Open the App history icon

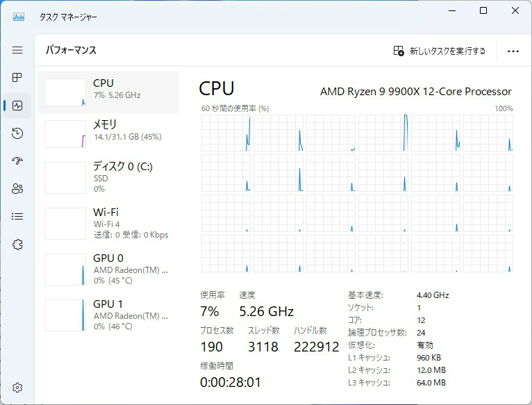pyautogui.click(x=17, y=133)
